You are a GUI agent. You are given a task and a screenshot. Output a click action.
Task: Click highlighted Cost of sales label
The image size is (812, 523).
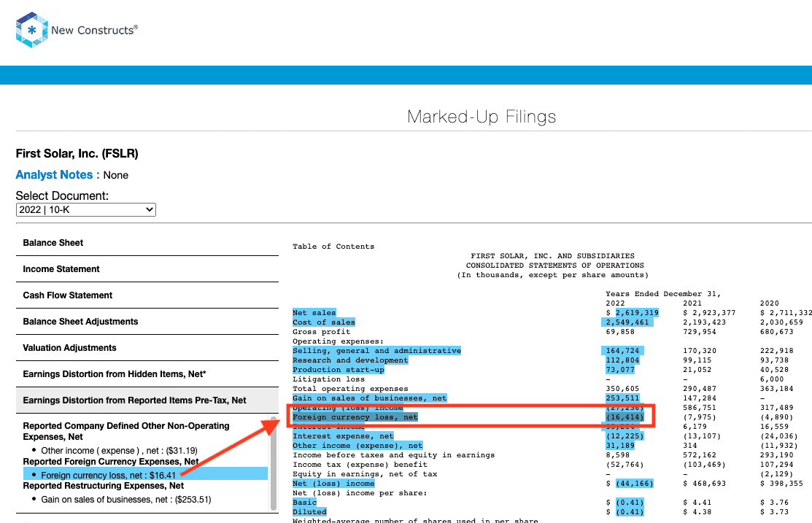point(324,322)
